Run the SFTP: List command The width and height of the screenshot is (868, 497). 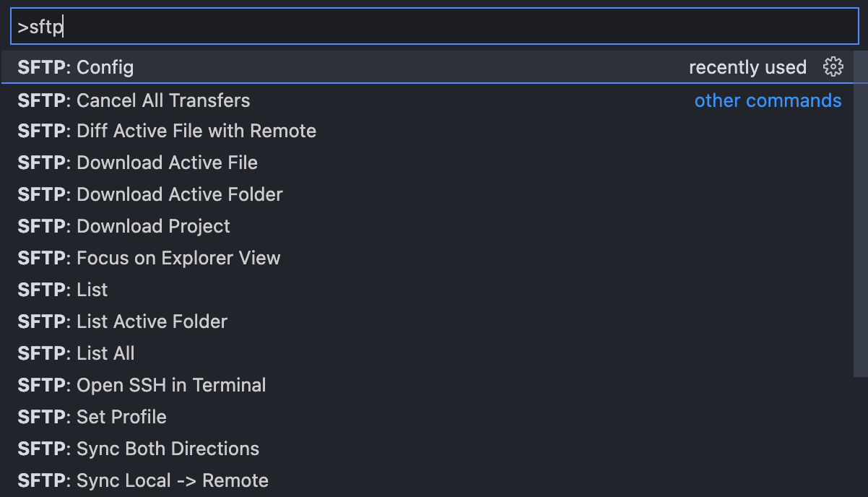coord(427,290)
